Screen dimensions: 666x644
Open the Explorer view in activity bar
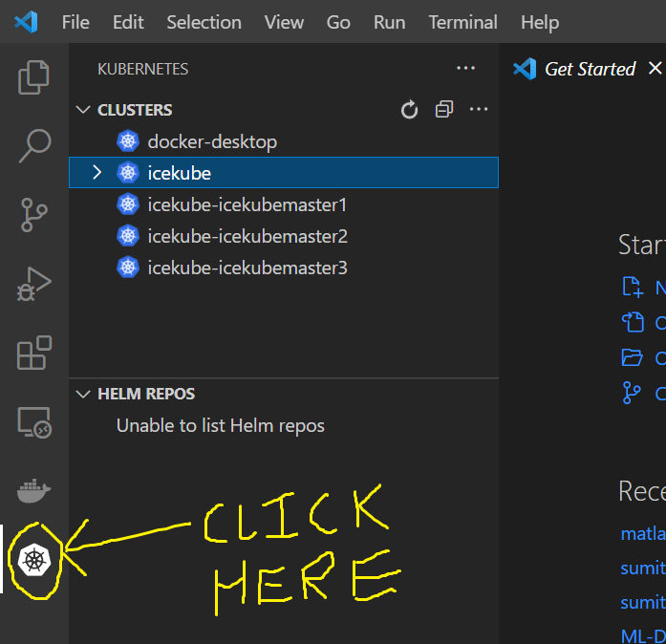click(x=34, y=76)
